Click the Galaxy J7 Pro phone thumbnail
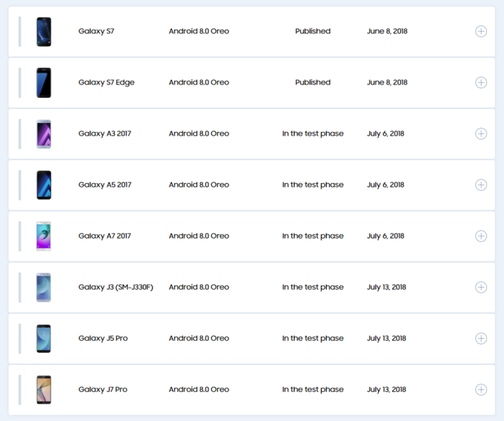Viewport: 504px width, 421px height. tap(44, 389)
